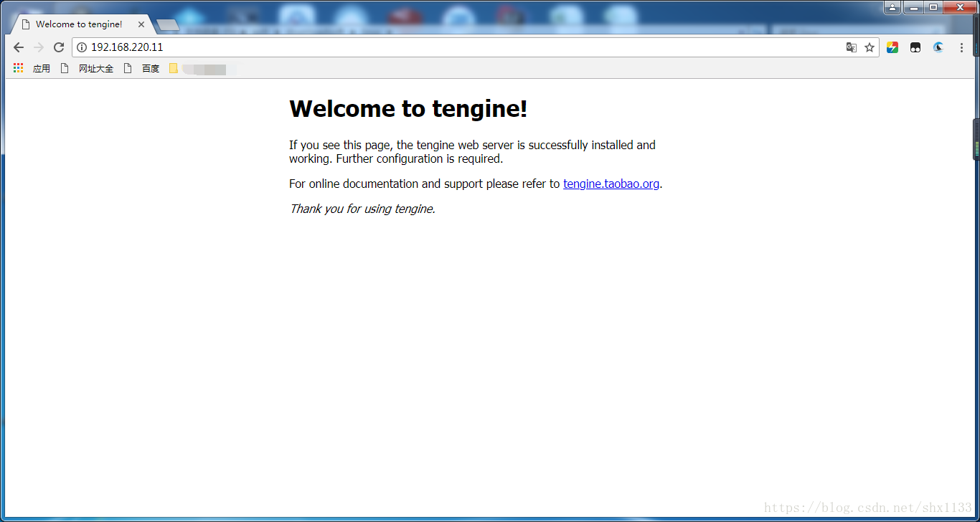Open the colorful square extension icon
This screenshot has height=522, width=980.
tap(892, 47)
